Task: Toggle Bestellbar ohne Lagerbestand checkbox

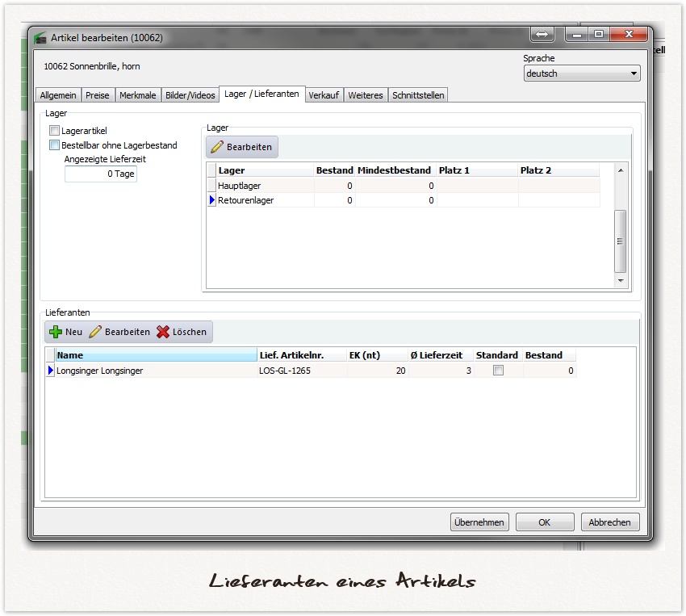Action: (55, 145)
